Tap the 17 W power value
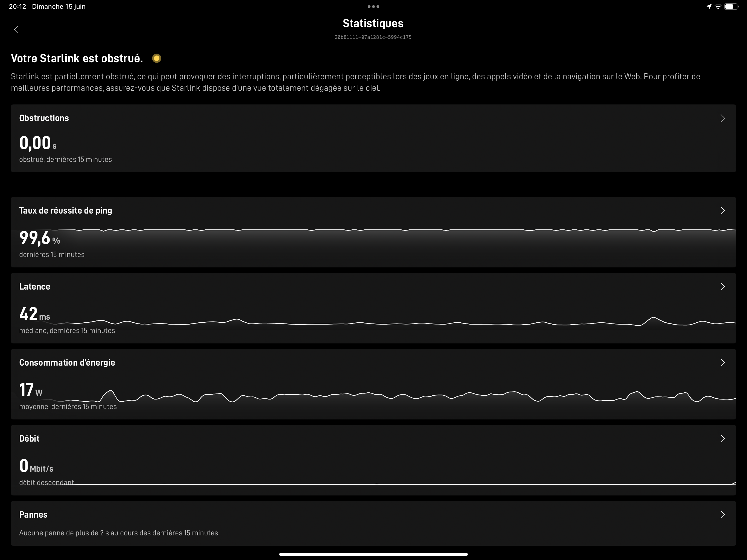 coord(31,390)
